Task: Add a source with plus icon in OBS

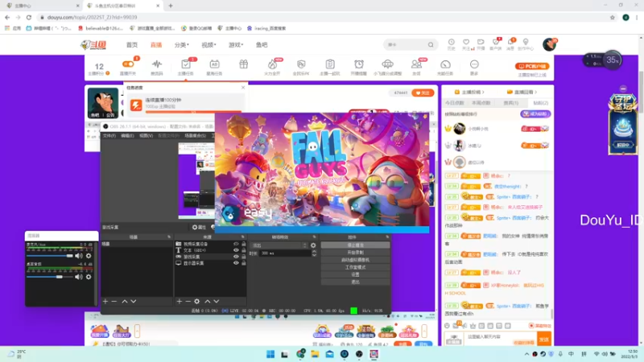Action: coord(179,301)
